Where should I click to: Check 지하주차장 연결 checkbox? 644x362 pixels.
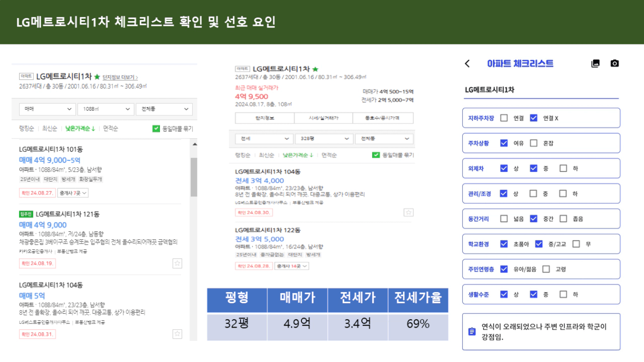coord(504,118)
